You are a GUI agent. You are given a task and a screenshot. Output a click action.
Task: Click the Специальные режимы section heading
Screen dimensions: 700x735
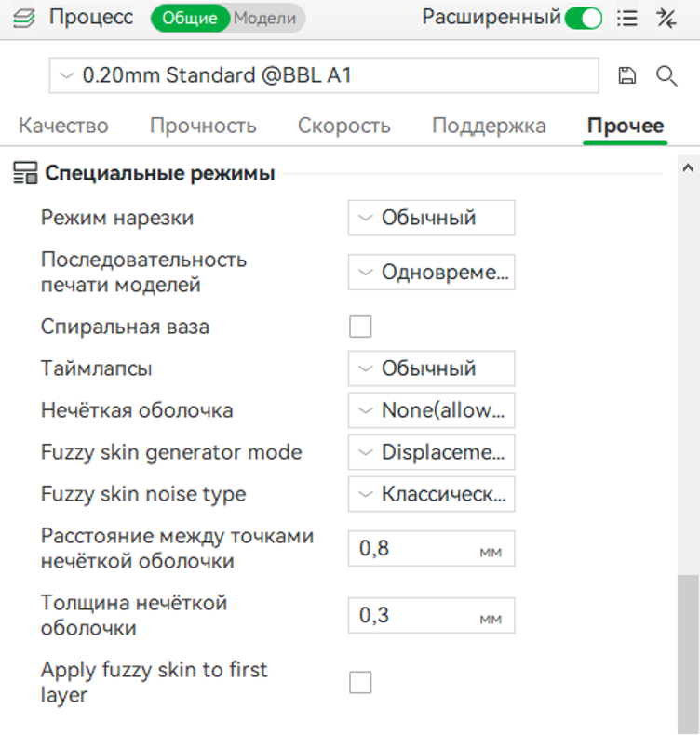click(x=160, y=173)
